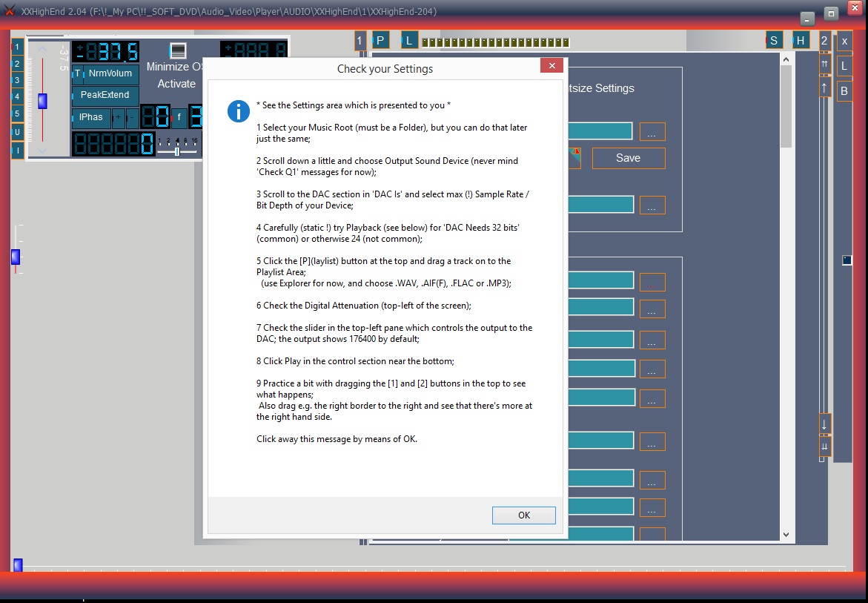
Task: Click the L button next to P
Action: (409, 40)
